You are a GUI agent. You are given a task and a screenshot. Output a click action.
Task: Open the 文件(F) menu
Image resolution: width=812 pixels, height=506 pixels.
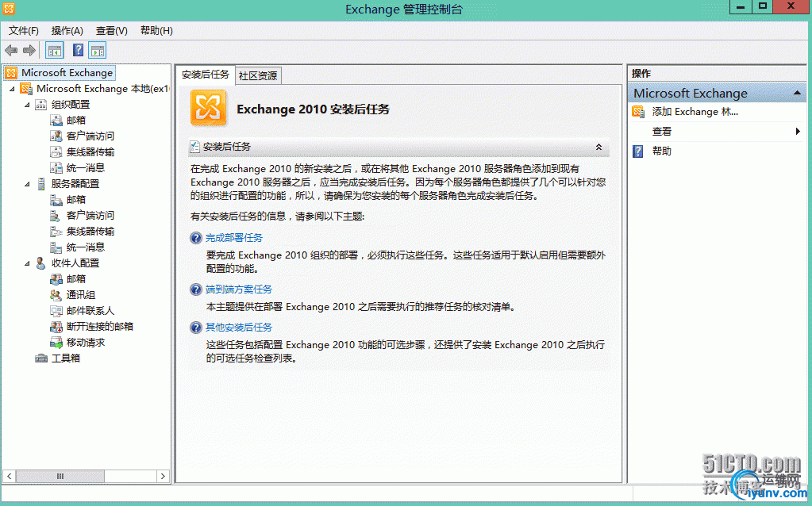point(23,30)
